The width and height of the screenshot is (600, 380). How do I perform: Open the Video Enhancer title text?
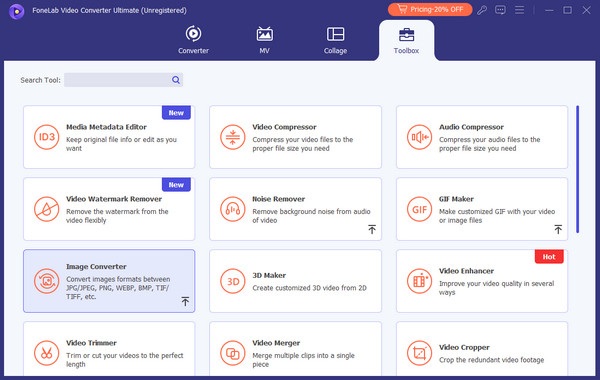(466, 271)
